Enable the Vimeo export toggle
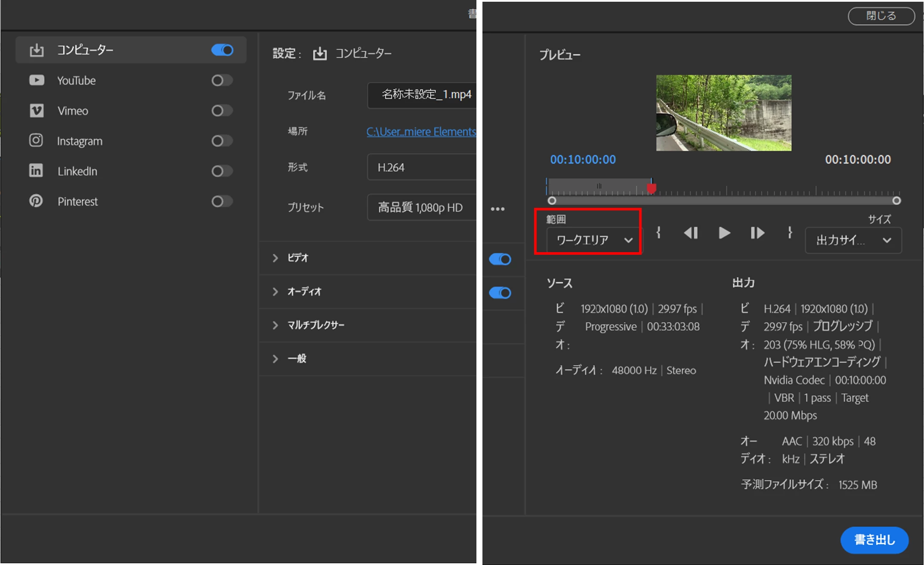Viewport: 924px width, 565px height. pyautogui.click(x=222, y=111)
